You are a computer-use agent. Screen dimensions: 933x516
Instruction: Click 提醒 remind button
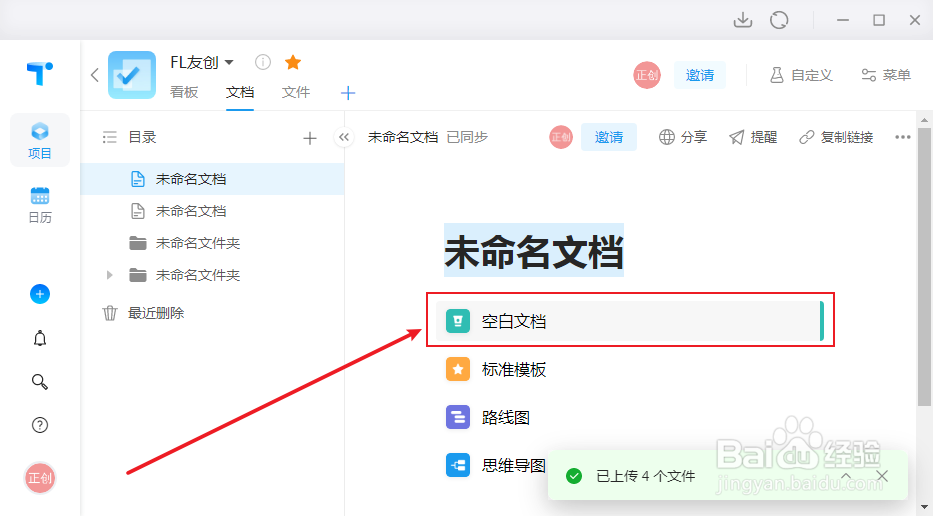point(753,137)
